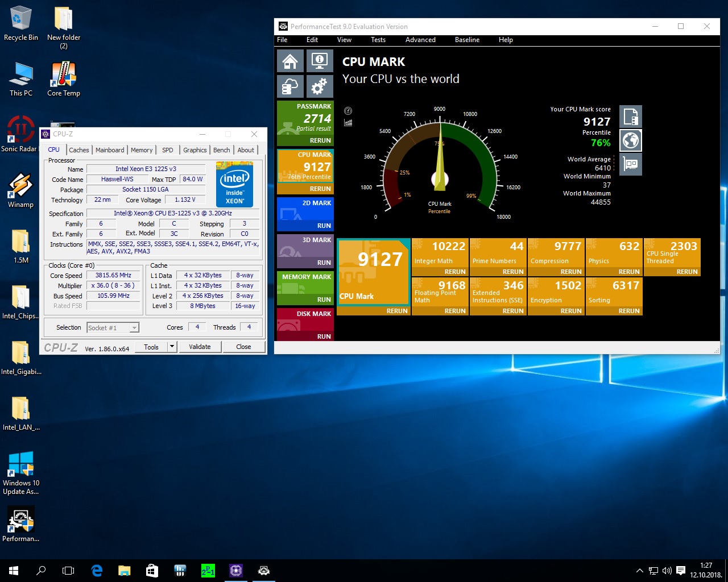The image size is (728, 582).
Task: Run the 2D Mark test
Action: click(324, 226)
